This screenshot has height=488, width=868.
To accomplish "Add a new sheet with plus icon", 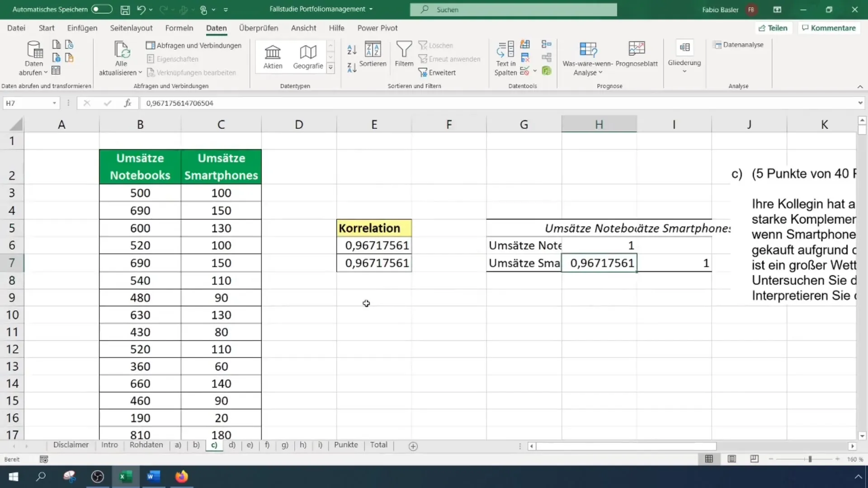I will (x=413, y=446).
